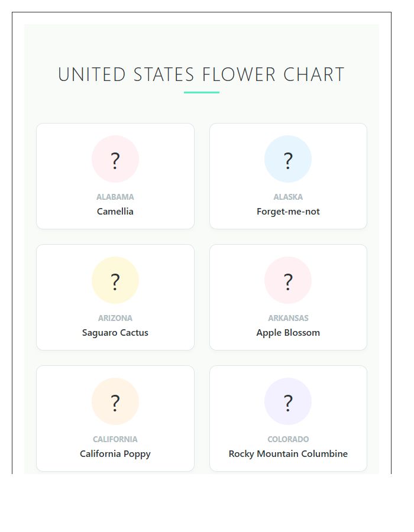
Task: Click the orange question mark circle for California
Action: (115, 401)
